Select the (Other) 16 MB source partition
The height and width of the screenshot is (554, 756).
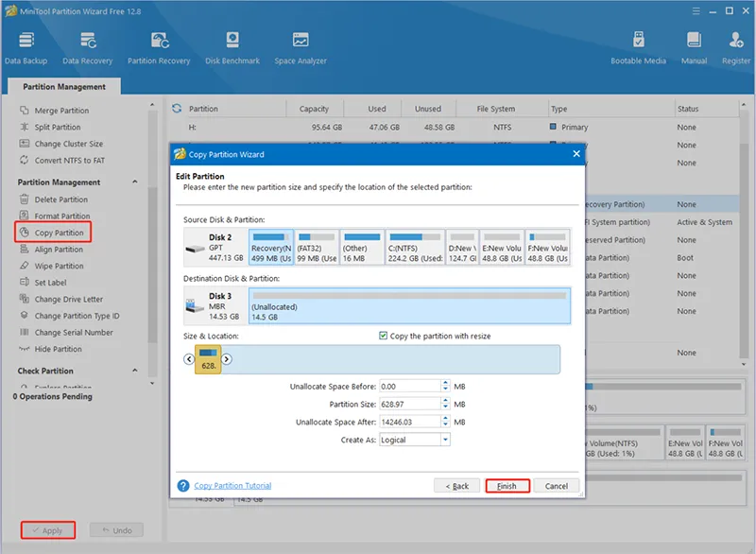362,248
